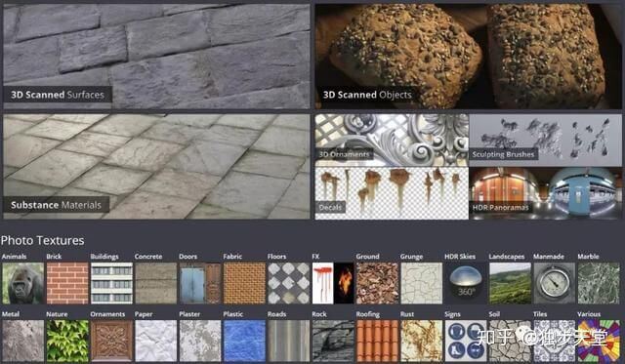Select the Tiles texture thumbnail
This screenshot has height=364, width=625.
(555, 342)
